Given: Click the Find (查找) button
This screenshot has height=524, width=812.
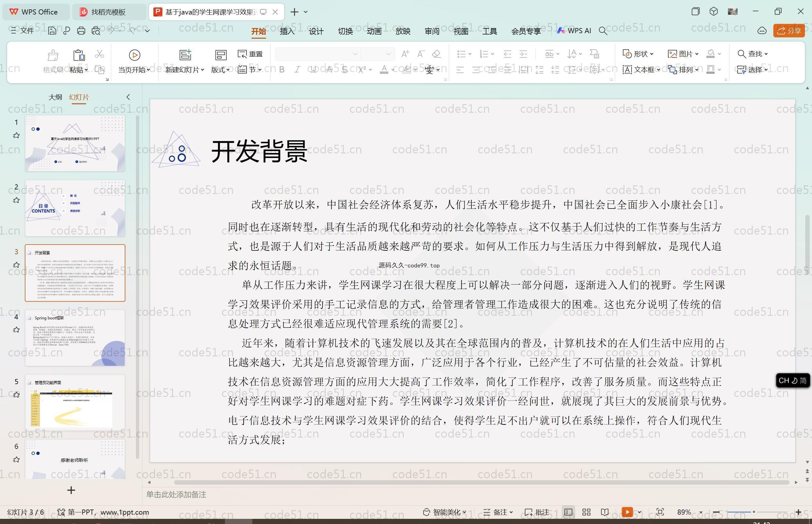Looking at the screenshot, I should point(752,54).
